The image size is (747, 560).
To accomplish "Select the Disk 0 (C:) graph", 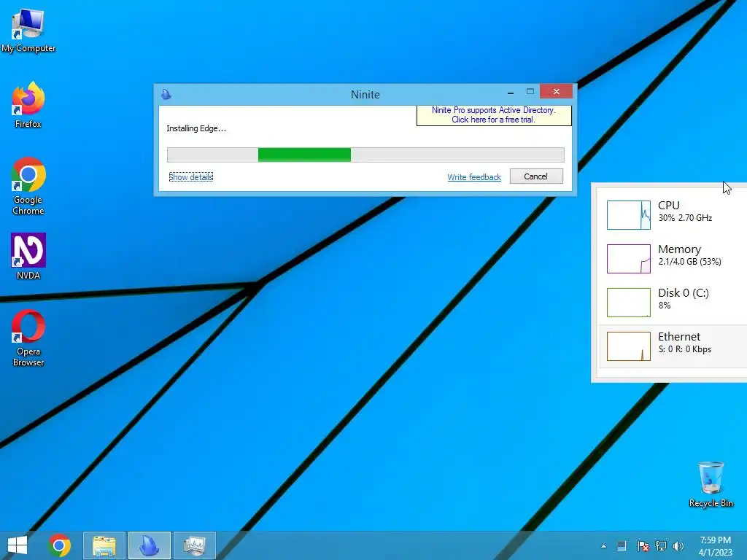I will pos(628,303).
